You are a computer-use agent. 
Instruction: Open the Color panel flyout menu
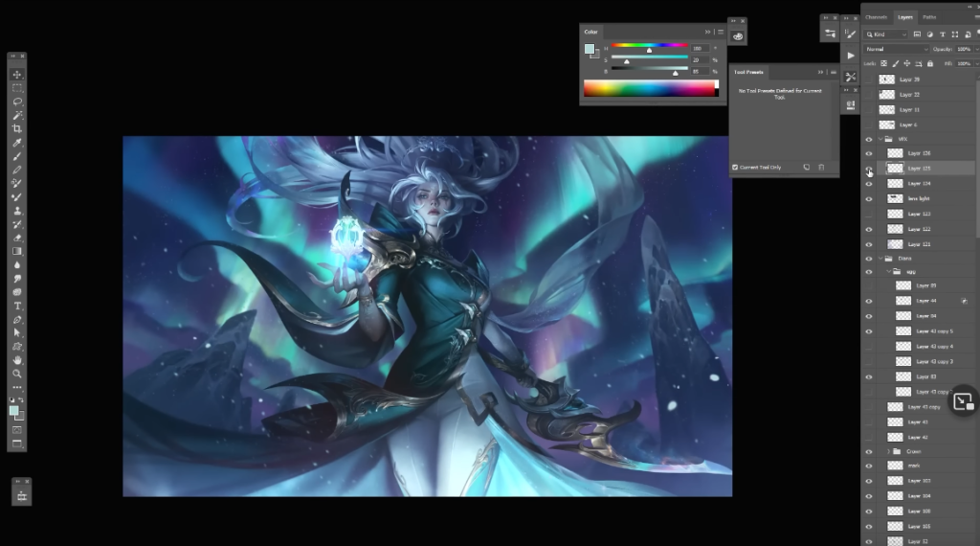point(719,32)
